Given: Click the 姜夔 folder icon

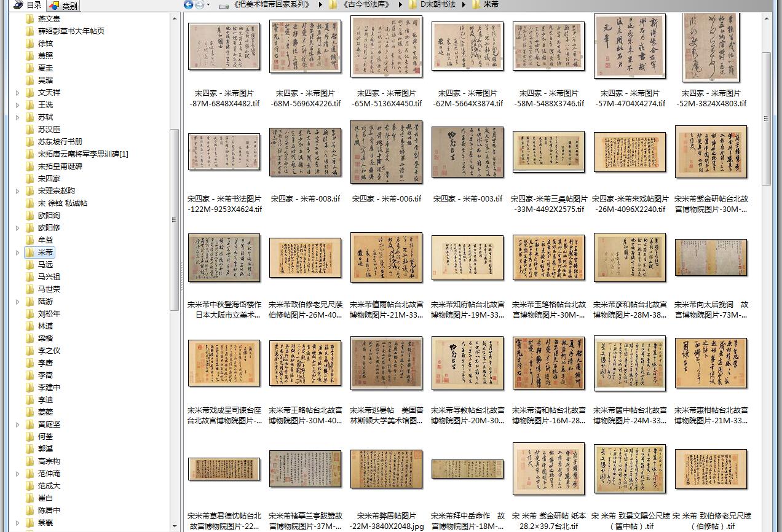Looking at the screenshot, I should pos(30,412).
